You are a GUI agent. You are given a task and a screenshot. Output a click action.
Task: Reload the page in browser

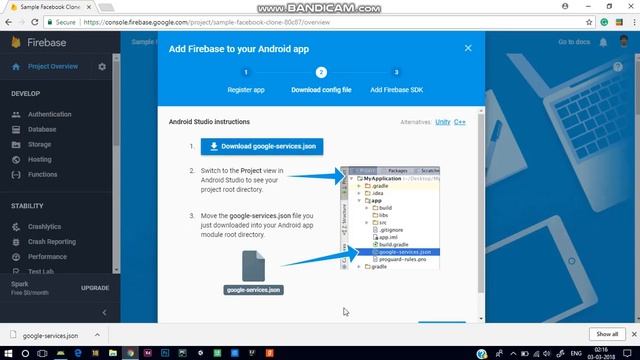click(x=35, y=22)
